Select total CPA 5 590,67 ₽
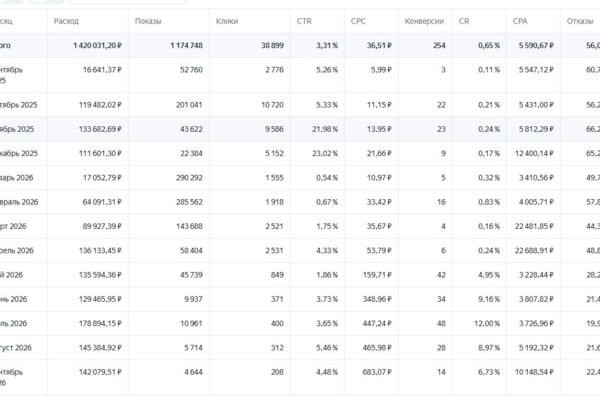This screenshot has height=400, width=600. [x=536, y=46]
